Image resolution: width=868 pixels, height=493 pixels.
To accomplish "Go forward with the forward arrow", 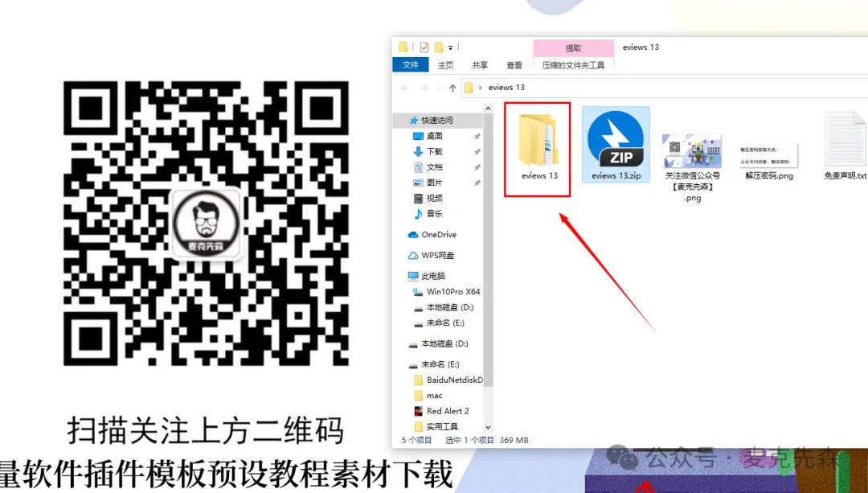I will (424, 88).
